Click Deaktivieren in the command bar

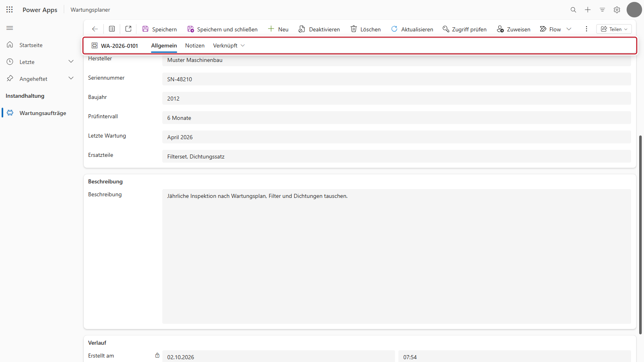[x=319, y=29]
